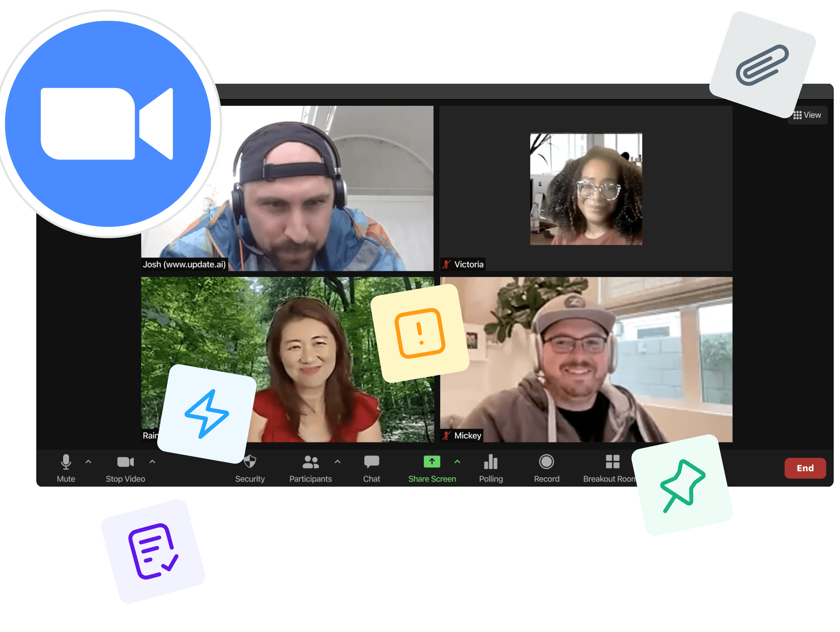Click the red End button
The image size is (840, 632).
(x=805, y=468)
